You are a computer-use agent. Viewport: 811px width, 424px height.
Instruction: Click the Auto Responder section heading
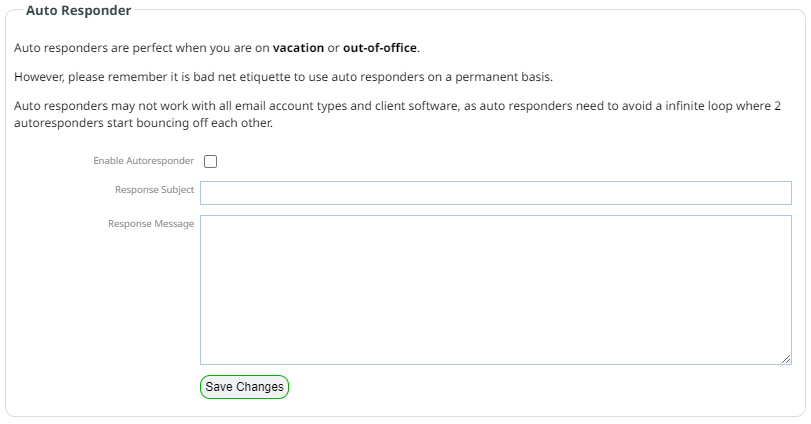pos(78,10)
